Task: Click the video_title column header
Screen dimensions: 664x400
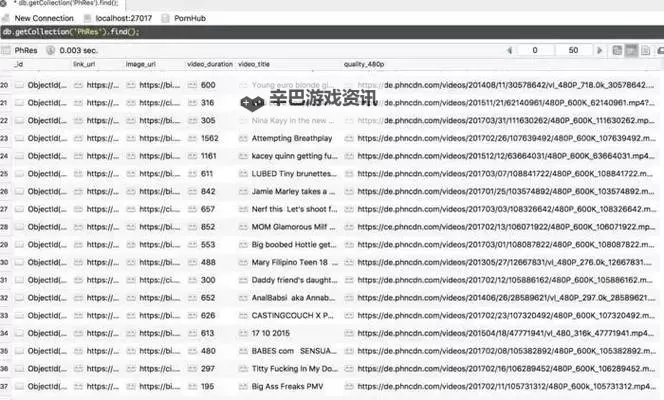Action: (x=254, y=64)
